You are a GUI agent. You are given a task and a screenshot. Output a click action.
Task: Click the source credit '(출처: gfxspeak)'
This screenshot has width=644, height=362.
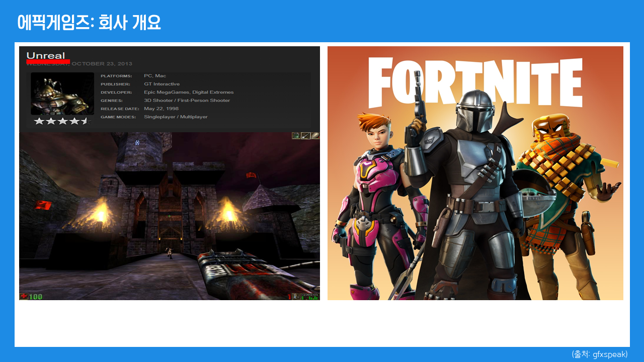pos(600,354)
